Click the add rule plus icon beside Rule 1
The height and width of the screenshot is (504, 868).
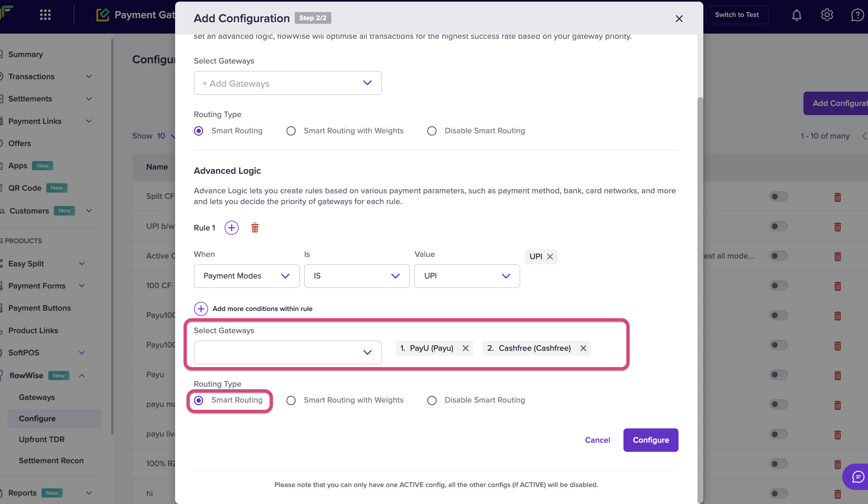232,228
